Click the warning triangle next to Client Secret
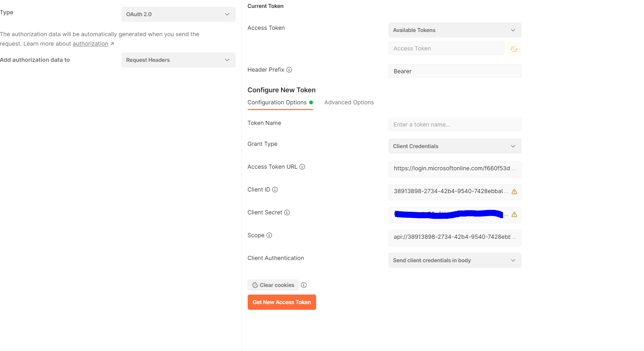This screenshot has height=351, width=644. (x=514, y=215)
